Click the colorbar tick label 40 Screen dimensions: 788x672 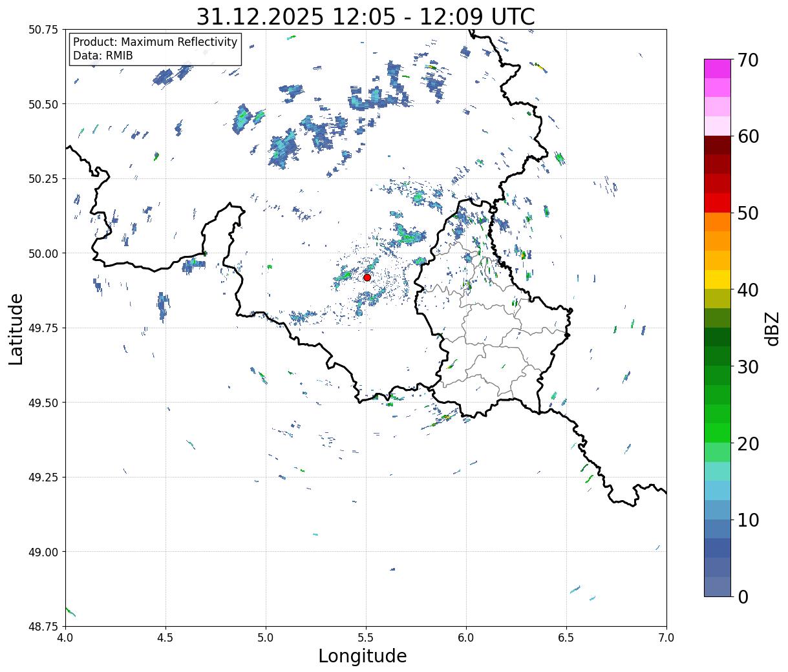pos(748,289)
